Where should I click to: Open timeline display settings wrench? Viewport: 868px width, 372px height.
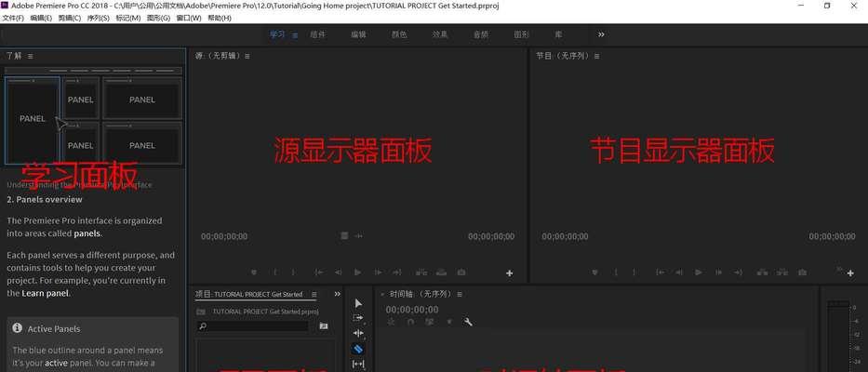click(x=468, y=322)
